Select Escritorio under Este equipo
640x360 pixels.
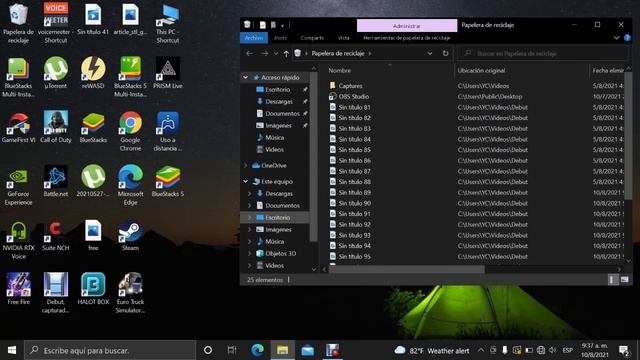(x=278, y=218)
